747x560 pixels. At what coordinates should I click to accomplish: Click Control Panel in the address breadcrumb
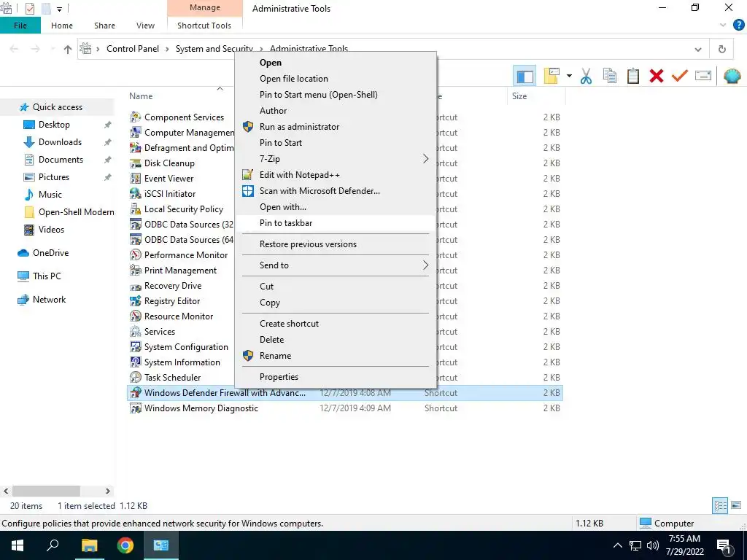[133, 49]
